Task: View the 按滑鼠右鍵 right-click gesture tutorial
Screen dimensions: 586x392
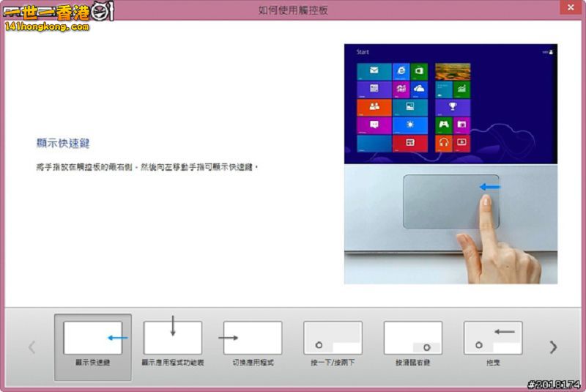Action: coord(412,343)
